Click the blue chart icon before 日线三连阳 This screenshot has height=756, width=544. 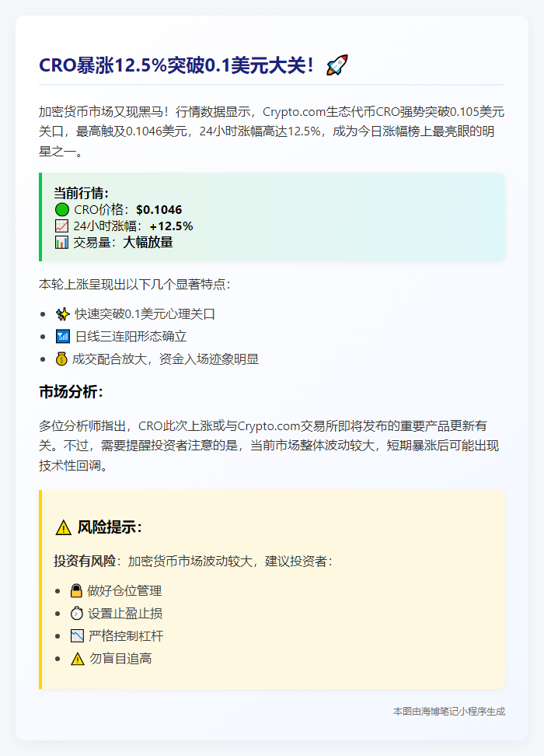click(63, 337)
